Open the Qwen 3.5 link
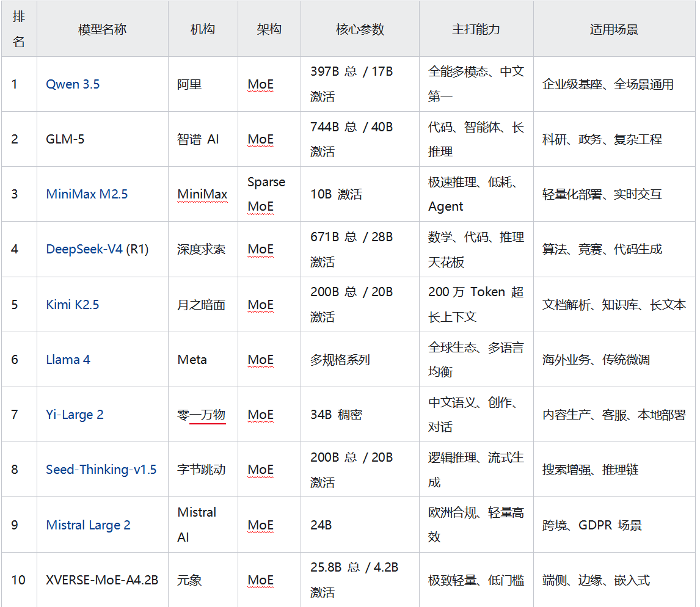700x607 pixels. pyautogui.click(x=73, y=84)
